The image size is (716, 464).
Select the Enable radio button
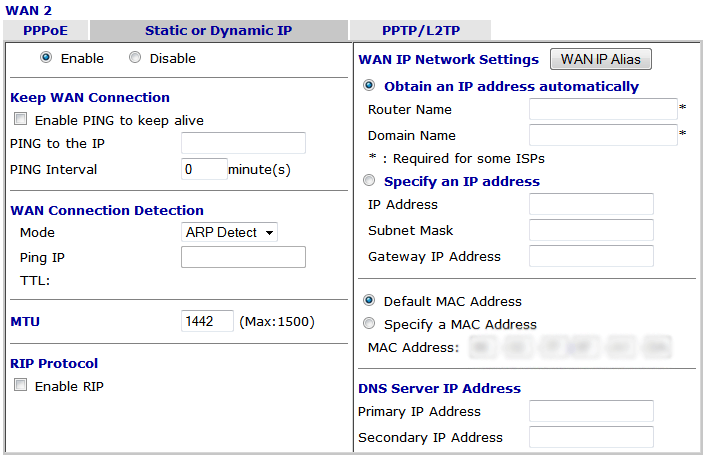[x=46, y=58]
